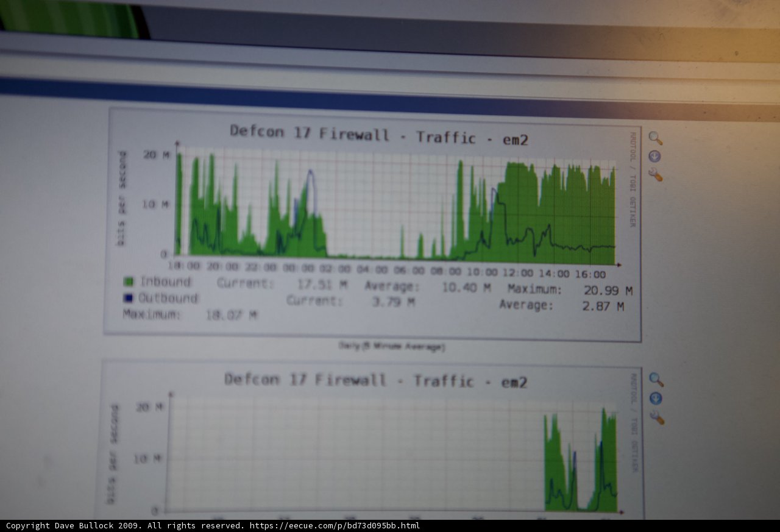Click the inbound maximum value 20.99 M
The height and width of the screenshot is (532, 780).
[608, 291]
